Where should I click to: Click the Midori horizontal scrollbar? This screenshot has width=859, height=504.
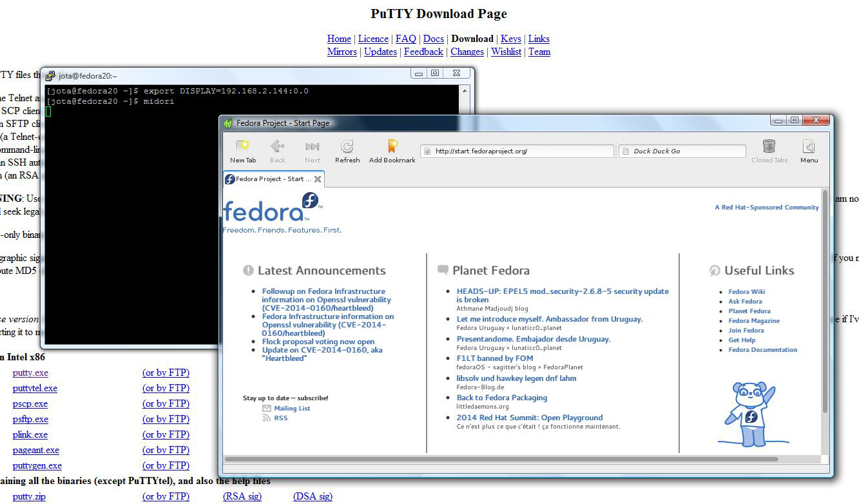point(501,460)
